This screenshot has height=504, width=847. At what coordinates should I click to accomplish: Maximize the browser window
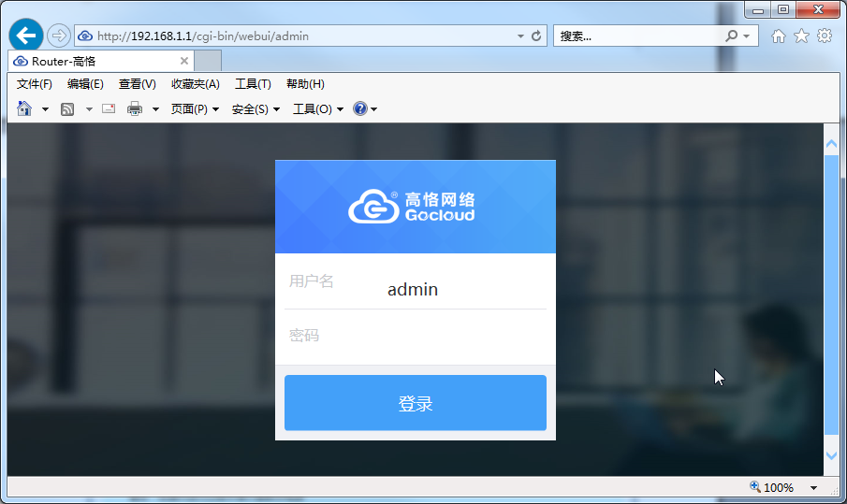[783, 9]
